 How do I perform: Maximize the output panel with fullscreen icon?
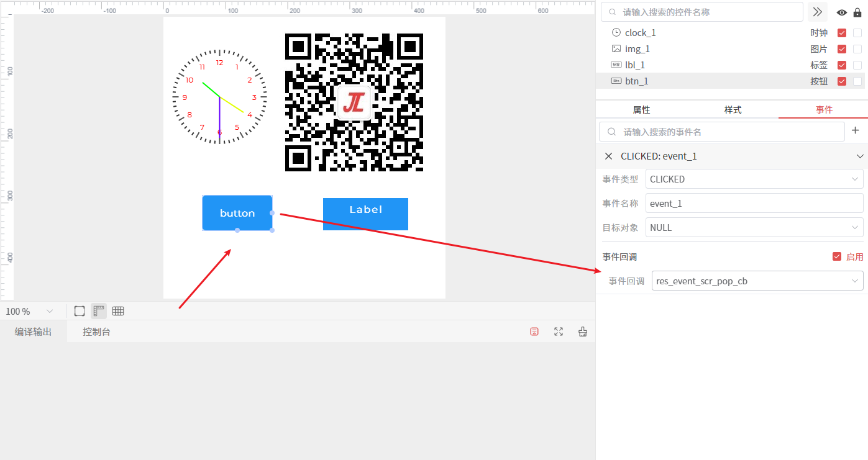(x=559, y=331)
